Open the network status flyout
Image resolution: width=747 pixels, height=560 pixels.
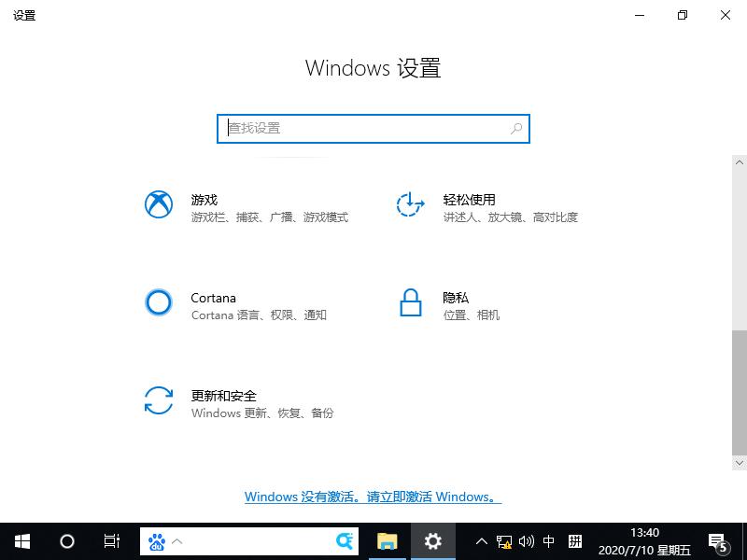[503, 541]
